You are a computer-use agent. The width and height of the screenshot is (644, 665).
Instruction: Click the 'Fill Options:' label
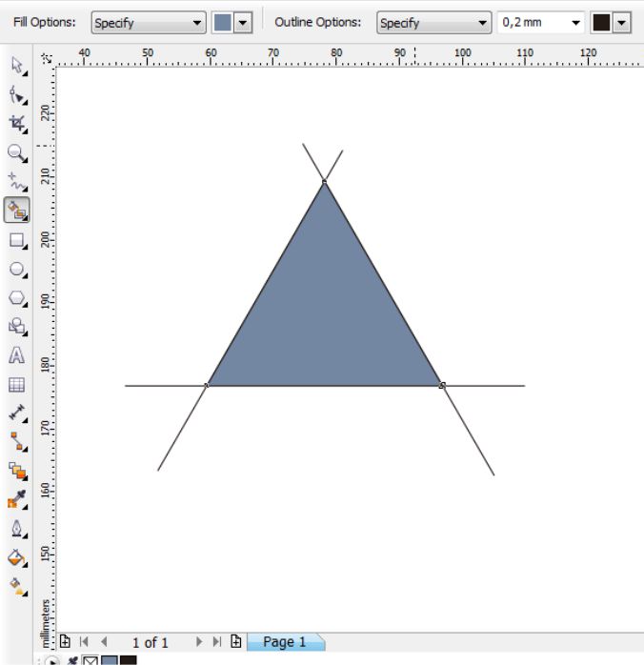(x=45, y=22)
